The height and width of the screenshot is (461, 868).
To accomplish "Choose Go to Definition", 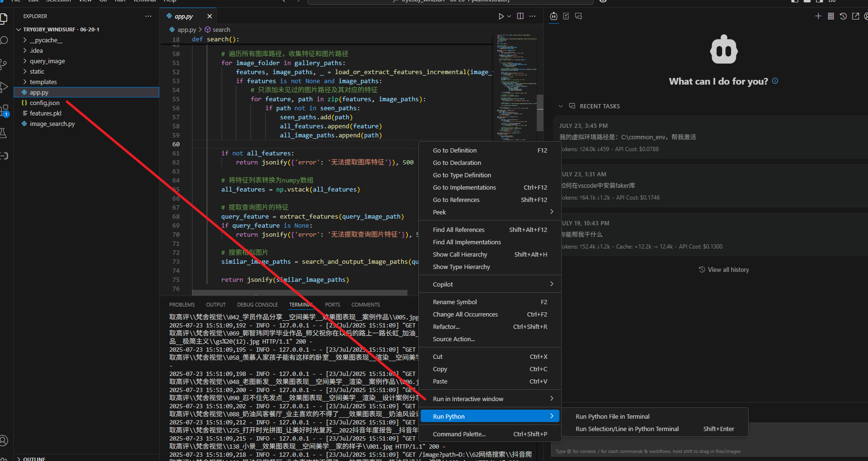I will (x=490, y=150).
